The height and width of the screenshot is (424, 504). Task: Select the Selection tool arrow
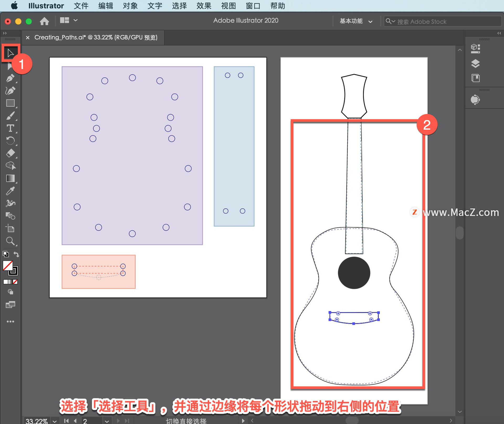(x=10, y=53)
